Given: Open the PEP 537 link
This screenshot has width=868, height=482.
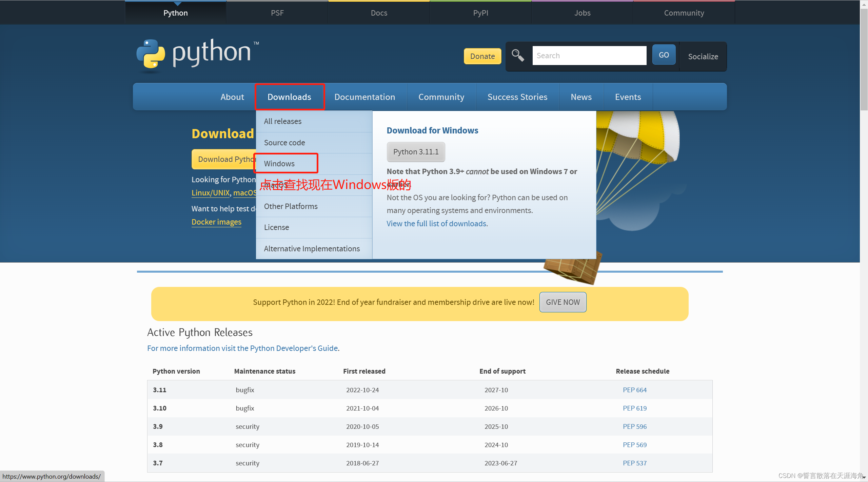Looking at the screenshot, I should [634, 463].
